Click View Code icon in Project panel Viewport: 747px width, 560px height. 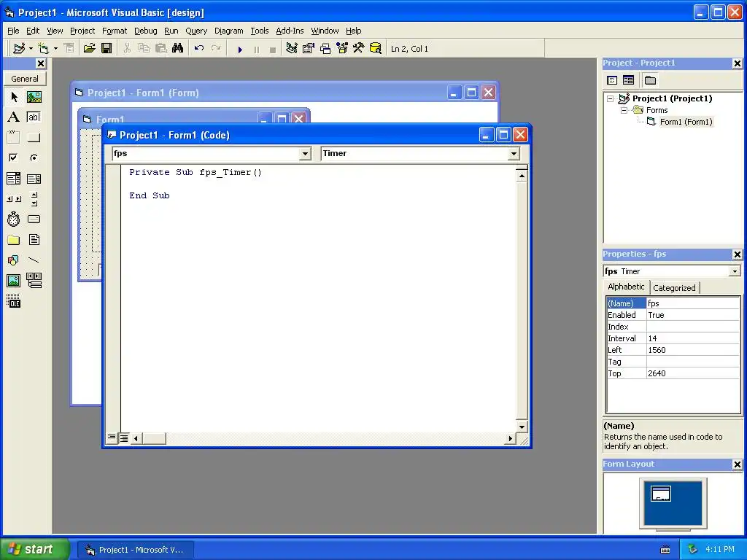[x=612, y=80]
